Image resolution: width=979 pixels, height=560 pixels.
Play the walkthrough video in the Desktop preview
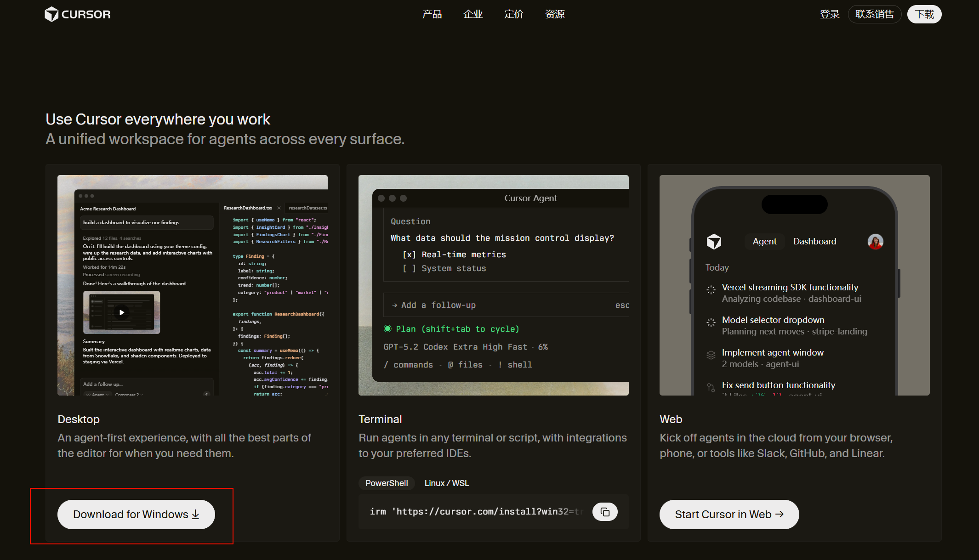pyautogui.click(x=122, y=312)
